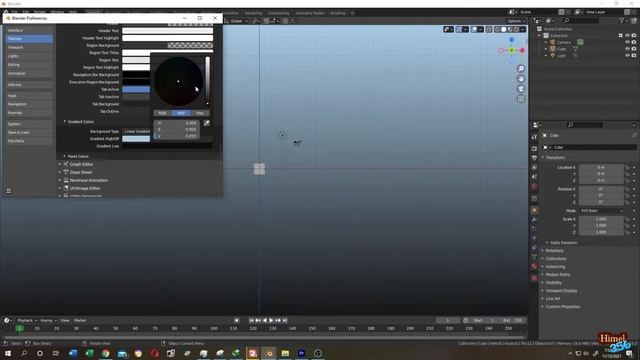Open the Tool properties tab icon

(x=534, y=137)
